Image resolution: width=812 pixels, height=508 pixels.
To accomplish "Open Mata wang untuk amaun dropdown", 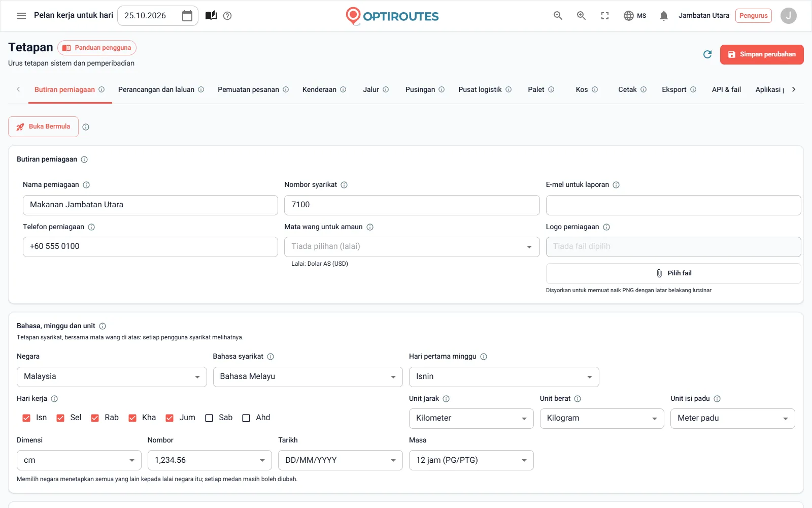I will coord(412,247).
